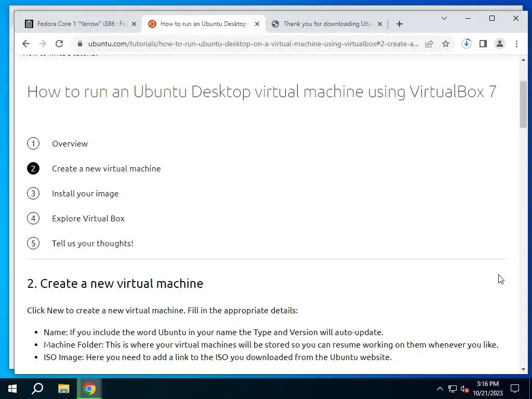Bookmark this tab with the star icon
Image resolution: width=532 pixels, height=399 pixels.
point(445,44)
